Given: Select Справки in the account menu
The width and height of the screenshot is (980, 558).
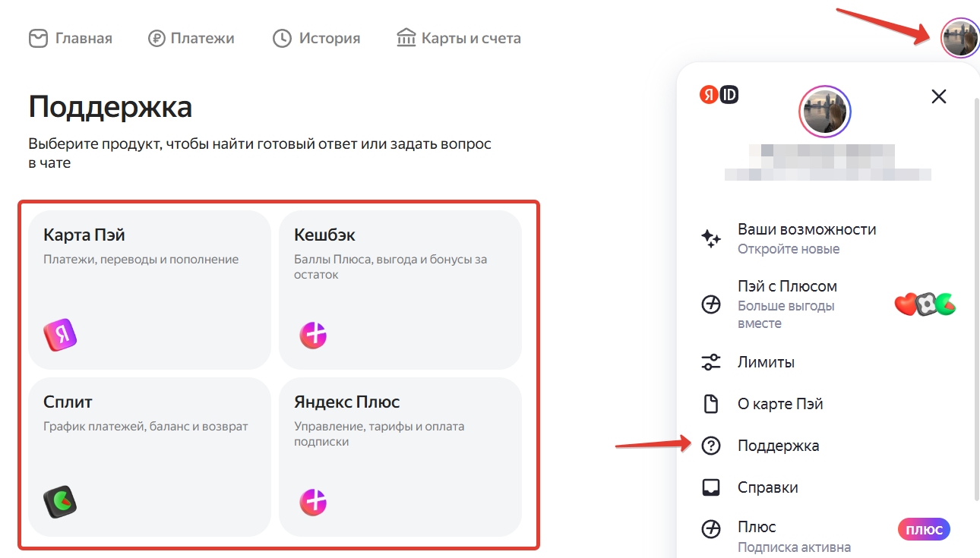Looking at the screenshot, I should point(767,487).
